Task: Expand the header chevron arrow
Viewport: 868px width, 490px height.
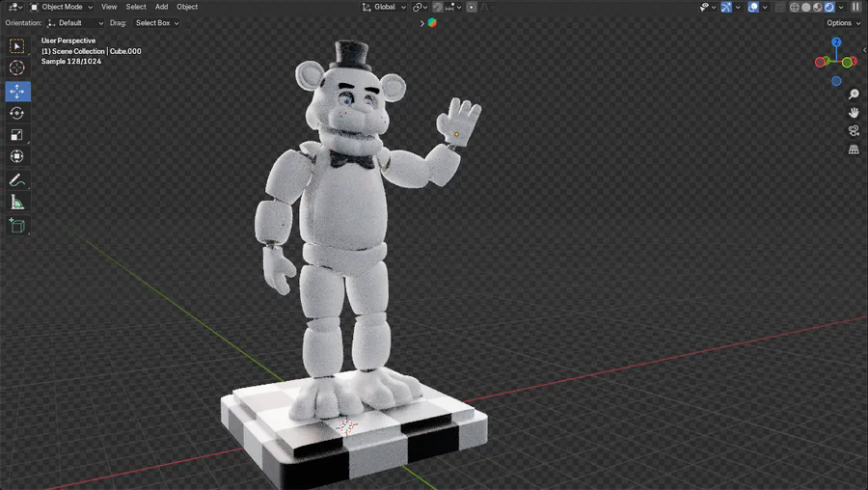Action: [x=421, y=23]
